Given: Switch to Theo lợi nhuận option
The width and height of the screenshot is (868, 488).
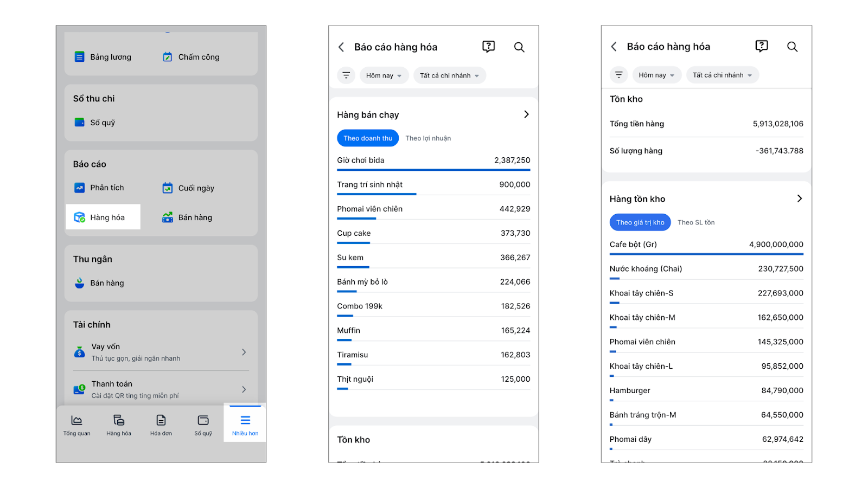Looking at the screenshot, I should [x=428, y=138].
